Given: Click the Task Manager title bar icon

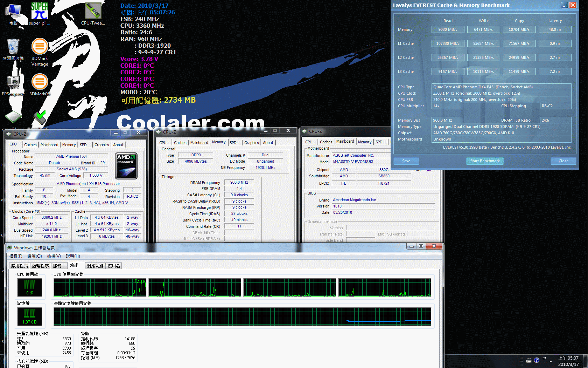Looking at the screenshot, I should coord(9,247).
